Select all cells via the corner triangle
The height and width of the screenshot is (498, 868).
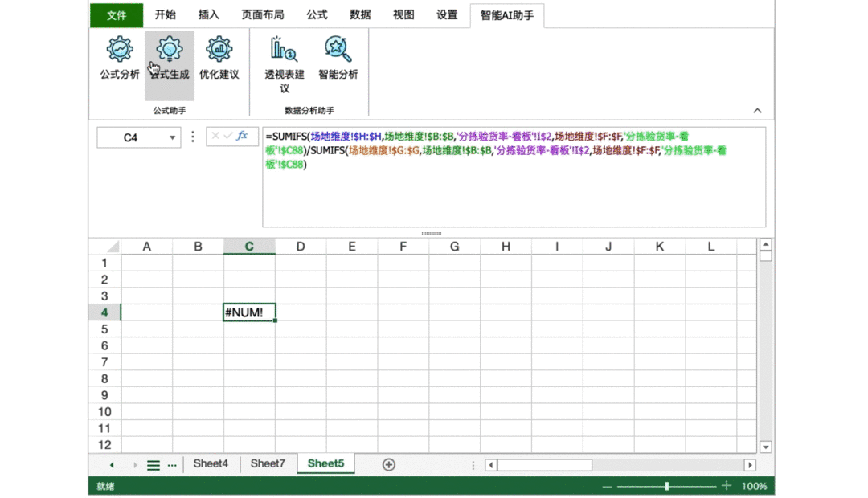click(113, 247)
